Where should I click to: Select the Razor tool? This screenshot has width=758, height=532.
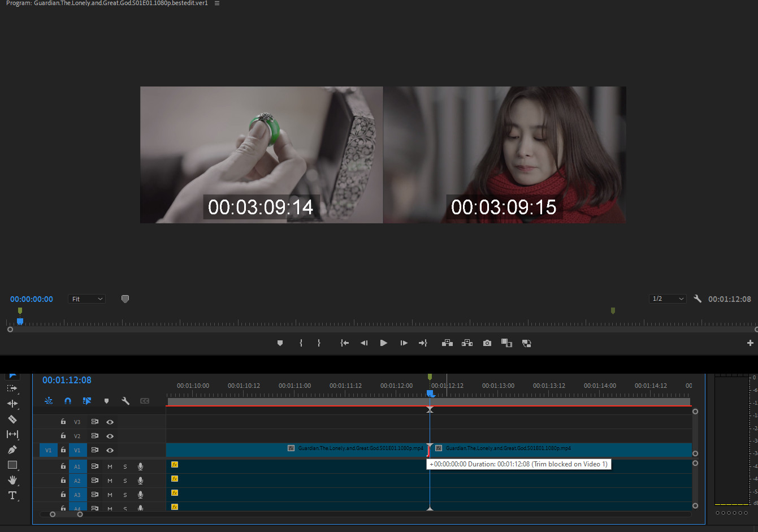[x=12, y=419]
